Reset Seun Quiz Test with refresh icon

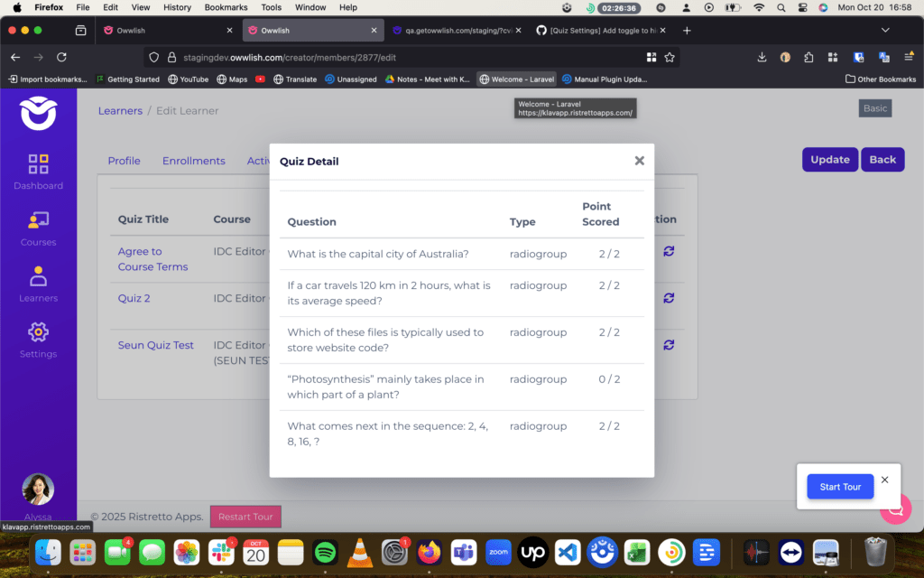669,345
